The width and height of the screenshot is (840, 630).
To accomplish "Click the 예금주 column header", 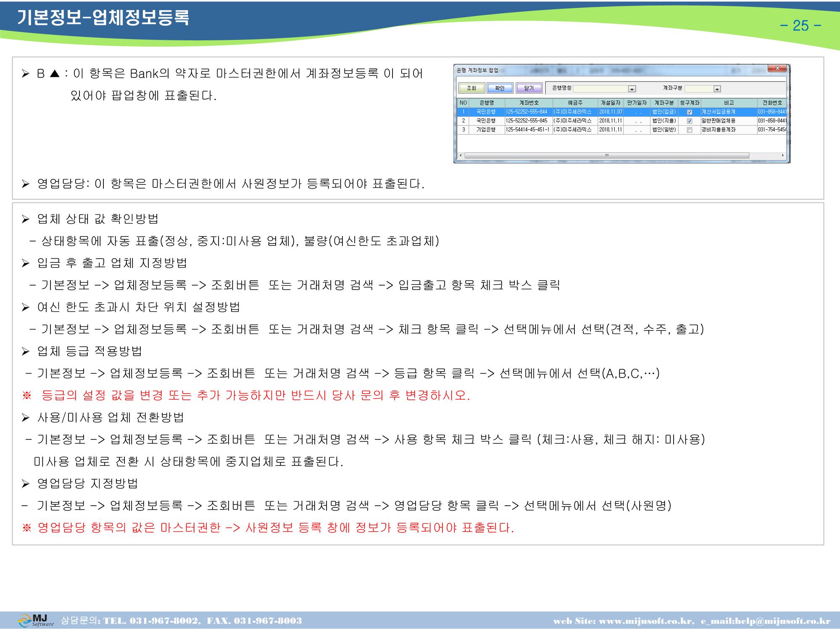I will pyautogui.click(x=575, y=103).
